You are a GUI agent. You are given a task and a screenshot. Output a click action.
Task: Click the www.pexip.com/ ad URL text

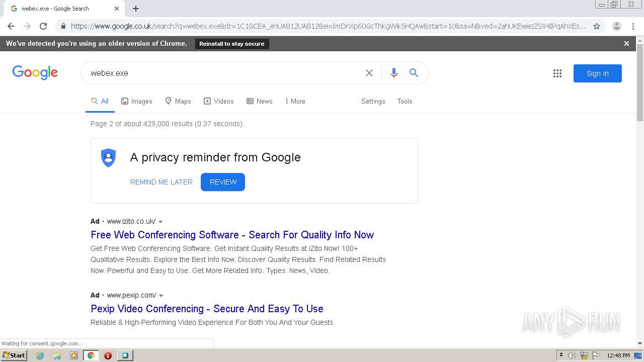[131, 295]
